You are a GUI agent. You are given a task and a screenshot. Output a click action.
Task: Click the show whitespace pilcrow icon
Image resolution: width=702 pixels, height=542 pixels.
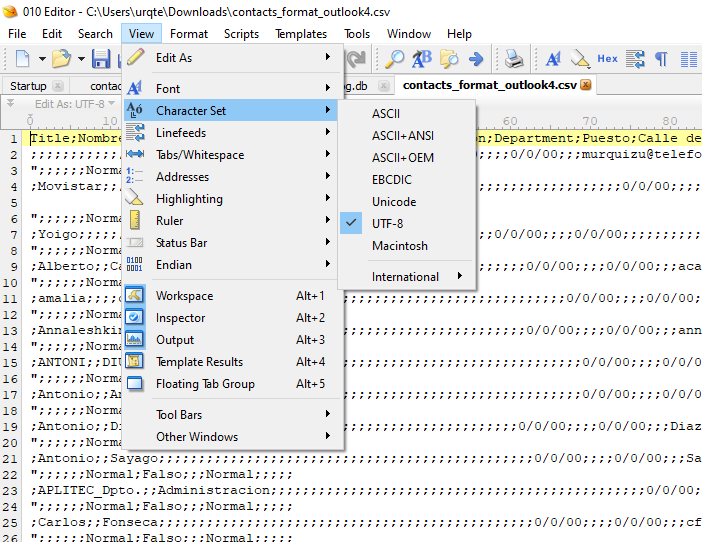click(x=661, y=59)
